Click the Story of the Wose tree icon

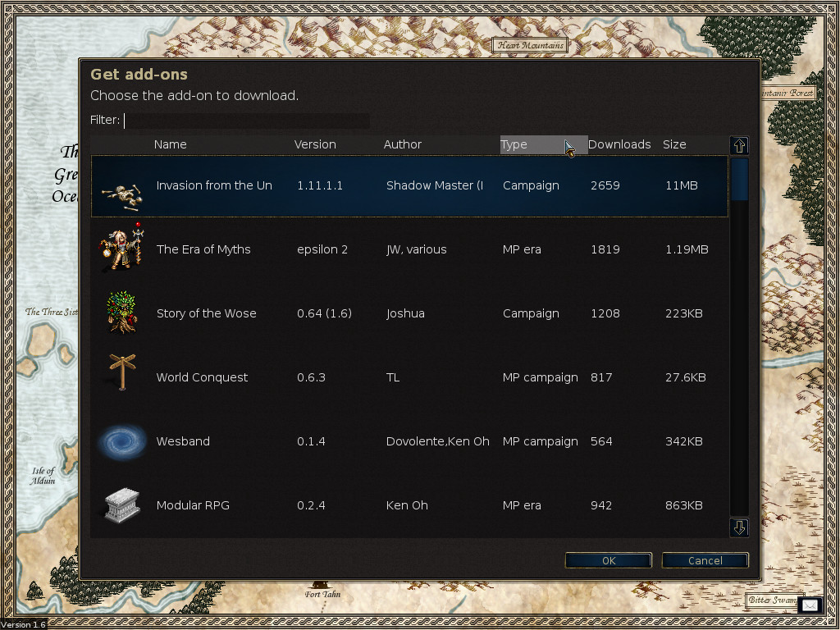(x=121, y=313)
